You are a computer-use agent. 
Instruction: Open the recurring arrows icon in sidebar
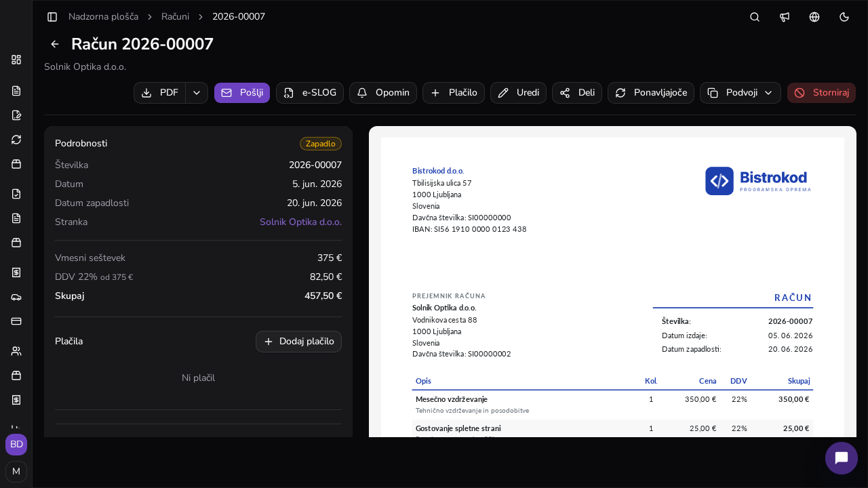16,140
